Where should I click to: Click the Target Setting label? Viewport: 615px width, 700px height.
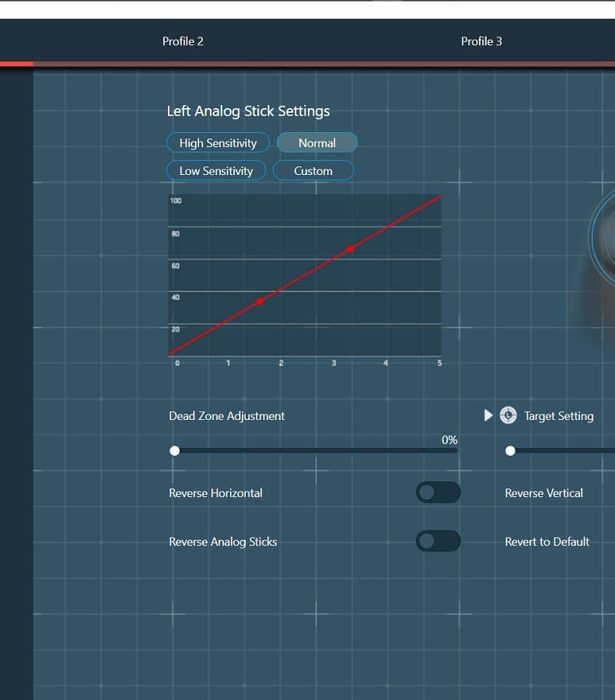558,416
